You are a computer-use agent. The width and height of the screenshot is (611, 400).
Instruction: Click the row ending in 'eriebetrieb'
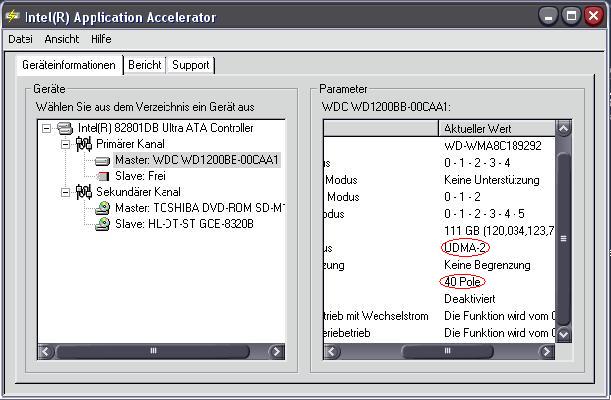pyautogui.click(x=439, y=333)
